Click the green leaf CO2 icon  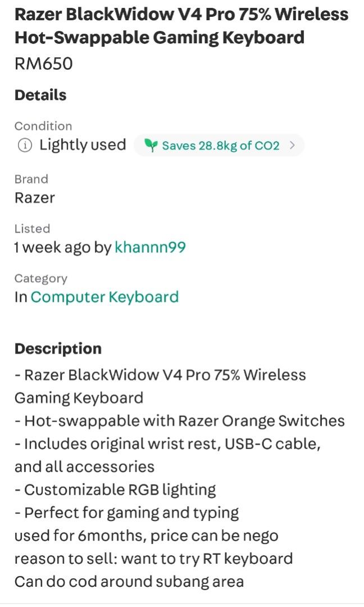click(x=151, y=146)
